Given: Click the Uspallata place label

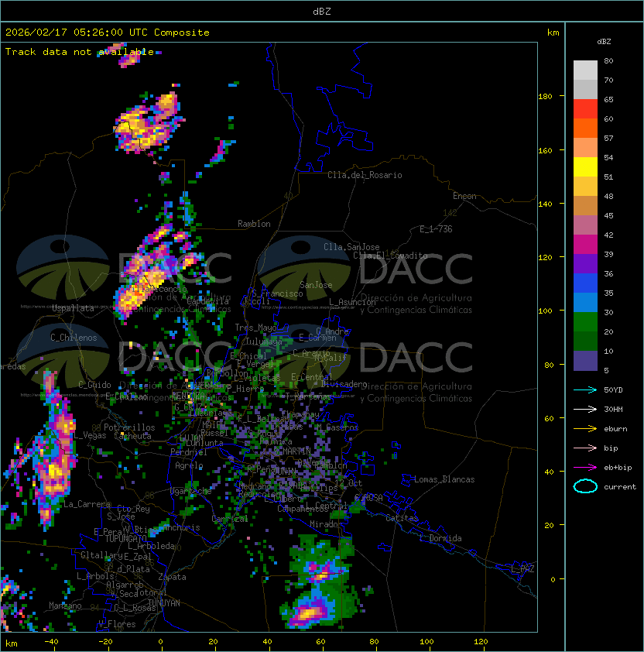Looking at the screenshot, I should pyautogui.click(x=74, y=308).
